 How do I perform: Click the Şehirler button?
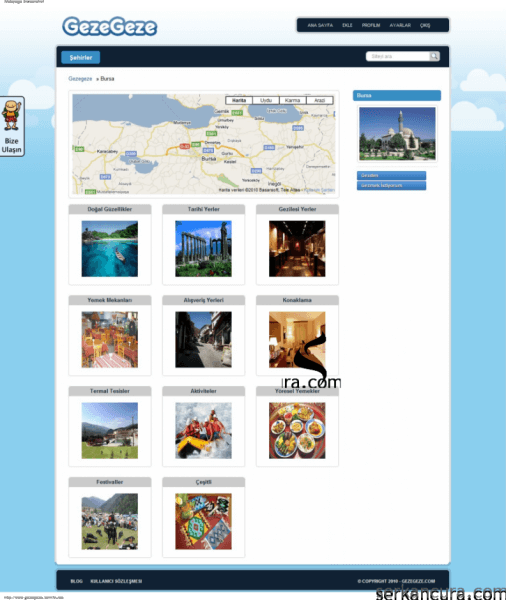81,57
